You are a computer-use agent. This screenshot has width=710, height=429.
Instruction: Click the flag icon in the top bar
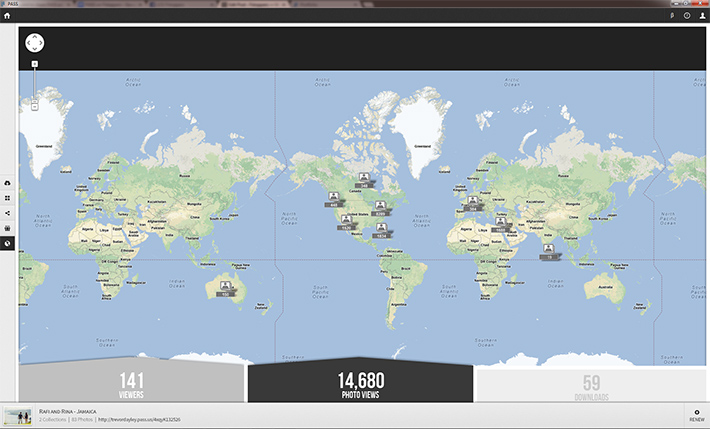coord(672,16)
